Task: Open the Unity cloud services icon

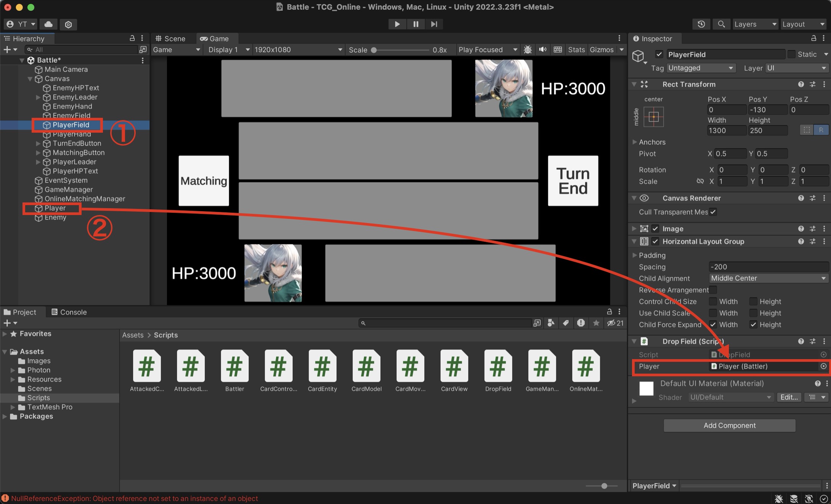Action: coord(48,24)
